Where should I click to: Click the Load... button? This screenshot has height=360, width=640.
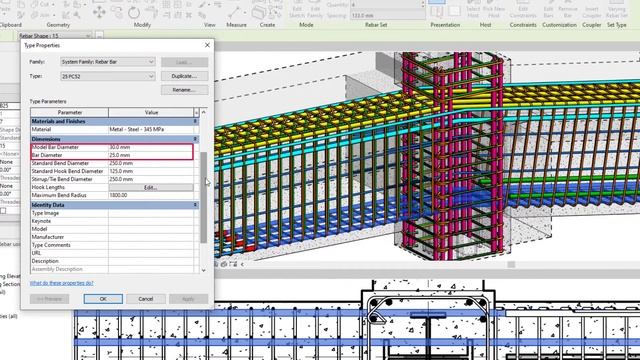click(x=184, y=62)
